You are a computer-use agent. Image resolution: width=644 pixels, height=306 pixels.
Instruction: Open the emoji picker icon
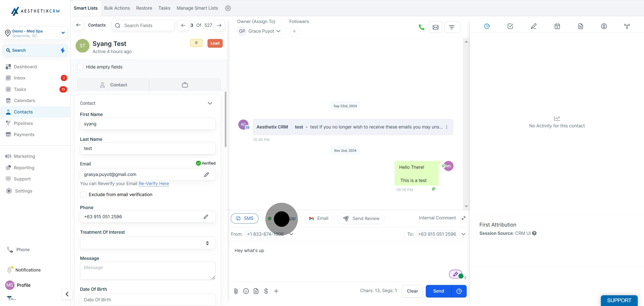246,291
